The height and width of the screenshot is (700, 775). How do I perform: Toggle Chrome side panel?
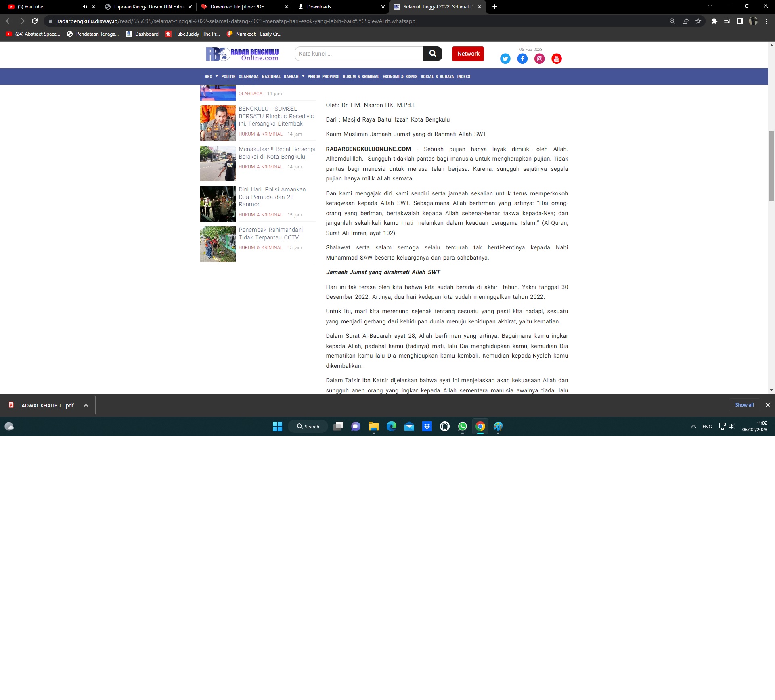coord(740,21)
